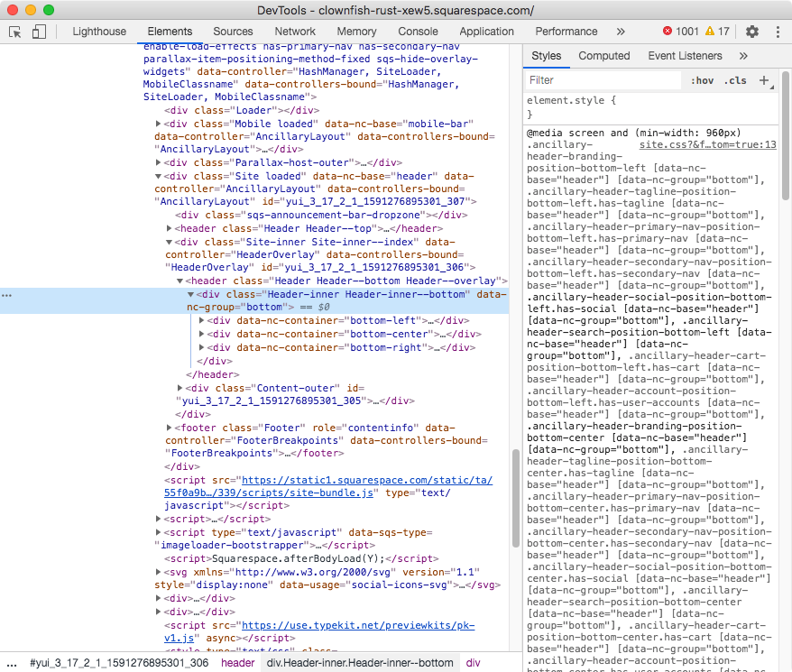
Task: Toggle the :hov element state
Action: (x=702, y=80)
